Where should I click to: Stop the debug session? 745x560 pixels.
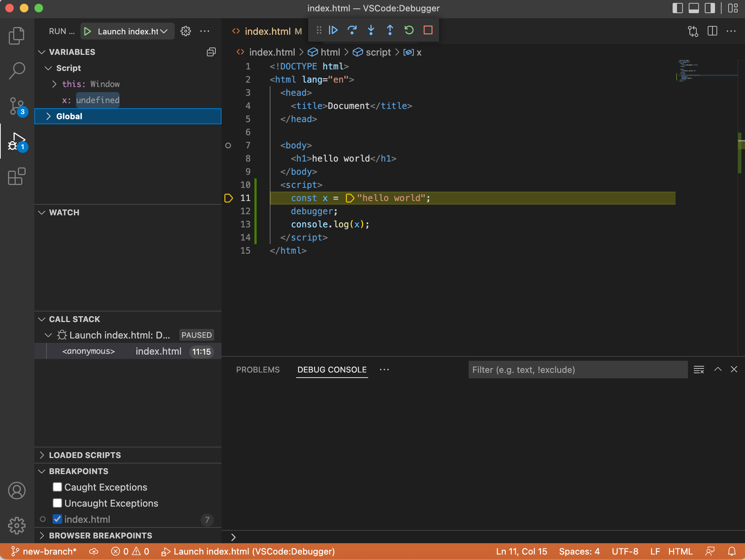point(428,30)
